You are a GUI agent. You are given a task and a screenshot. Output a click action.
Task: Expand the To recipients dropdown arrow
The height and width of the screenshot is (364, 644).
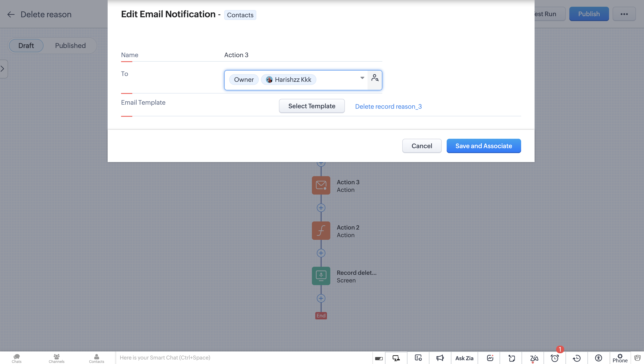click(x=362, y=78)
